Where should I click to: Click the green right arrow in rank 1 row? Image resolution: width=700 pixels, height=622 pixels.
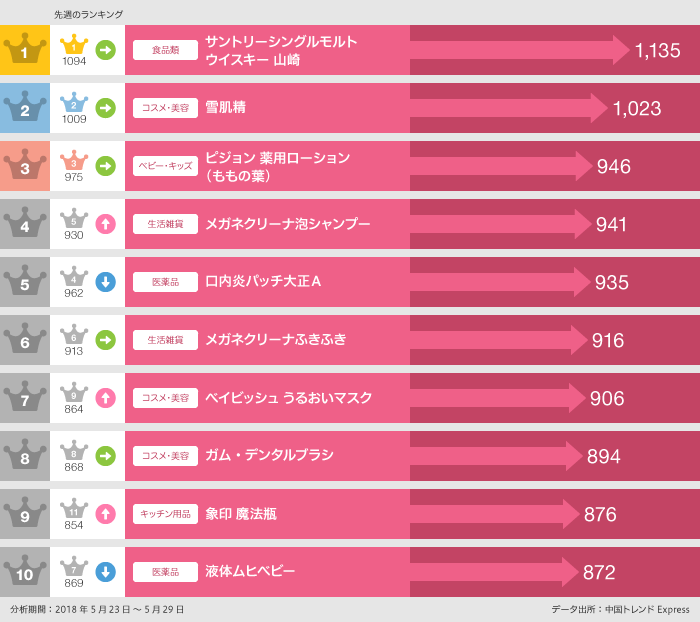pyautogui.click(x=105, y=50)
